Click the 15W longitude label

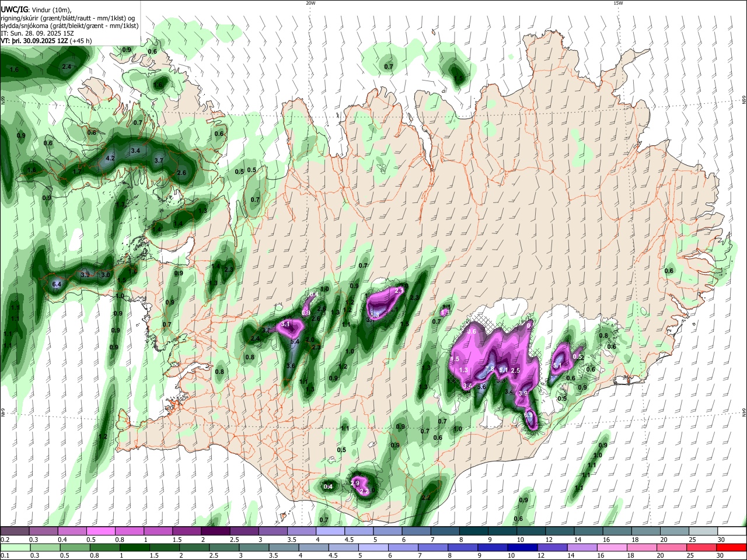point(618,3)
